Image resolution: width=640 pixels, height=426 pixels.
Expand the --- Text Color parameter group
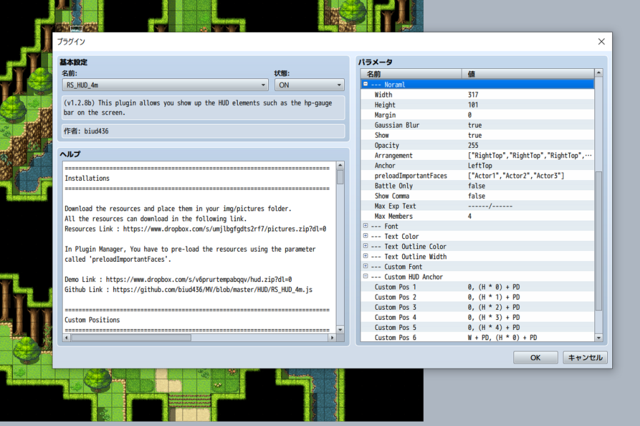[x=365, y=235]
